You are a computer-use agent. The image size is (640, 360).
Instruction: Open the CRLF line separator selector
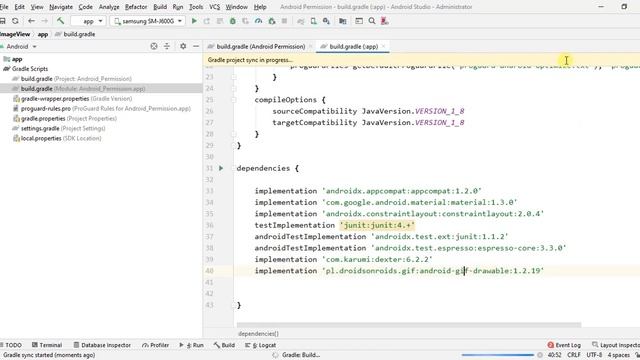[573, 355]
